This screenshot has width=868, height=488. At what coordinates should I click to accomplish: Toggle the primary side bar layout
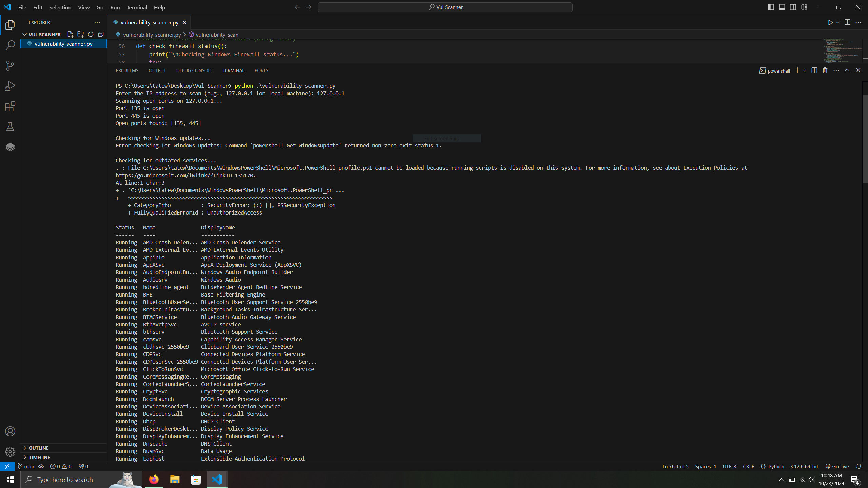click(x=771, y=7)
